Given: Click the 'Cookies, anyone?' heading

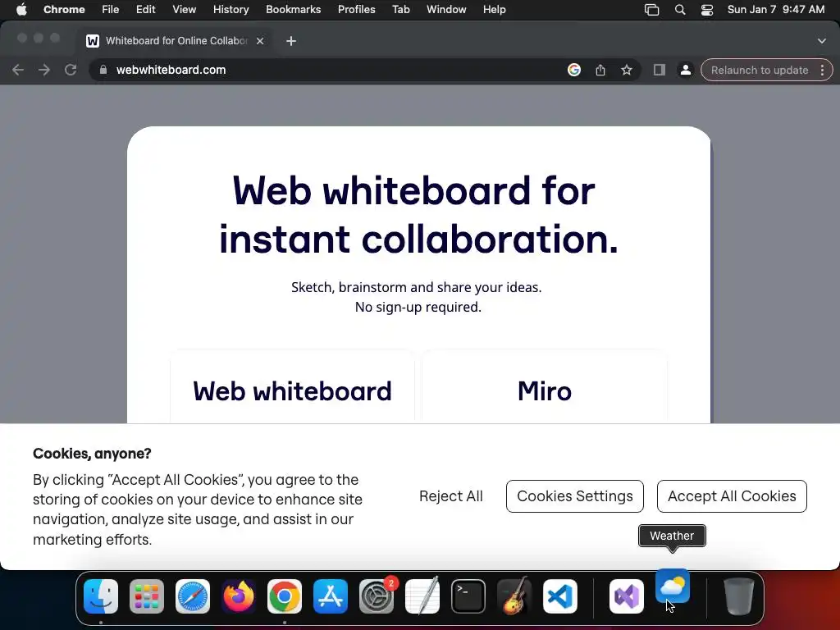Looking at the screenshot, I should click(92, 454).
